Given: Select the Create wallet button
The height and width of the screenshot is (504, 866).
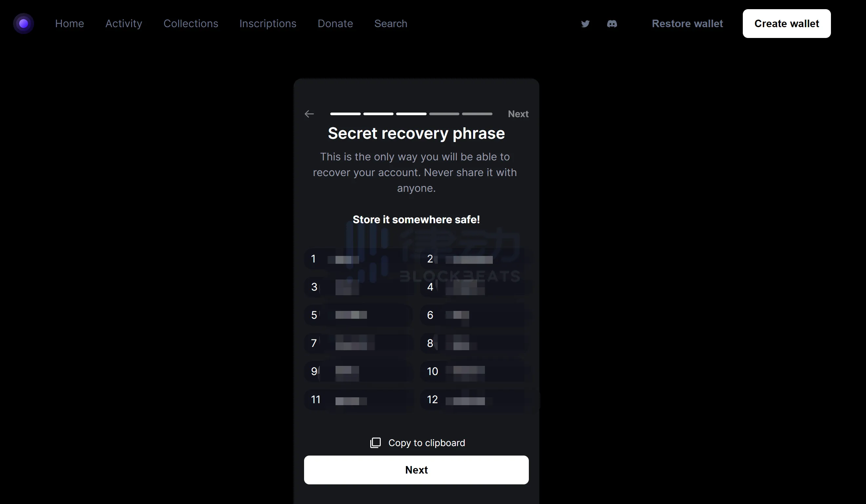Looking at the screenshot, I should pos(787,24).
